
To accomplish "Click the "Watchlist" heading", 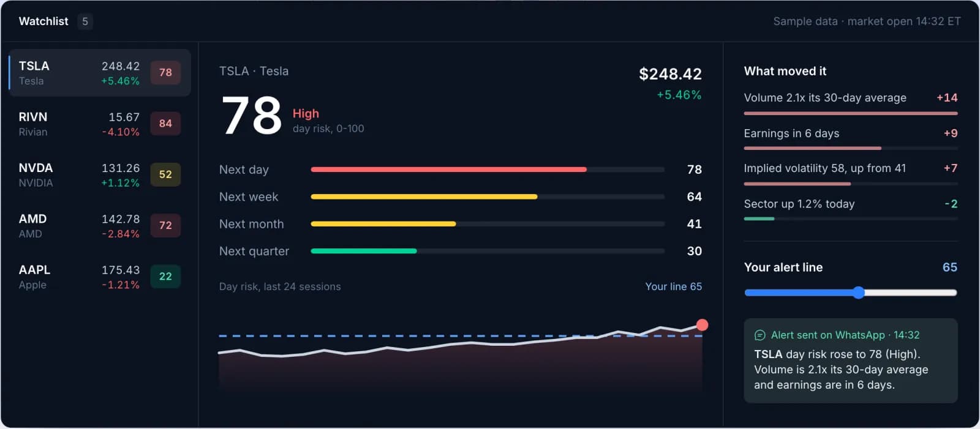I will tap(43, 21).
